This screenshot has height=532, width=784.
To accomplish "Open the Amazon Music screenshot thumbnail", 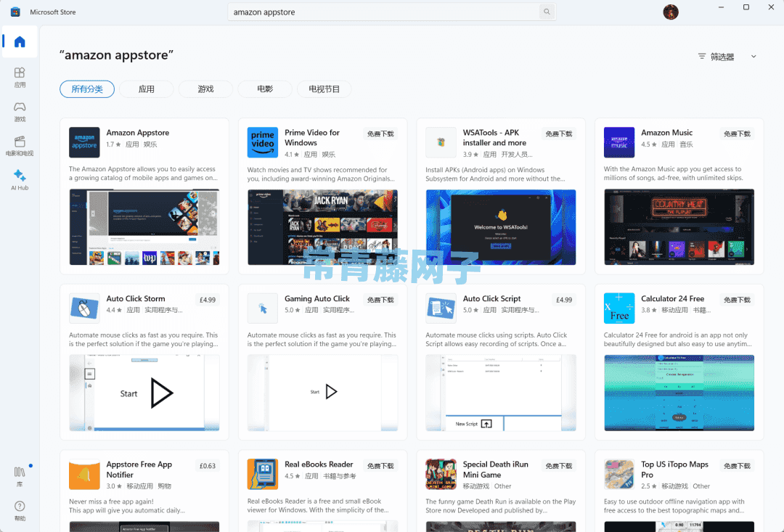I will (679, 227).
